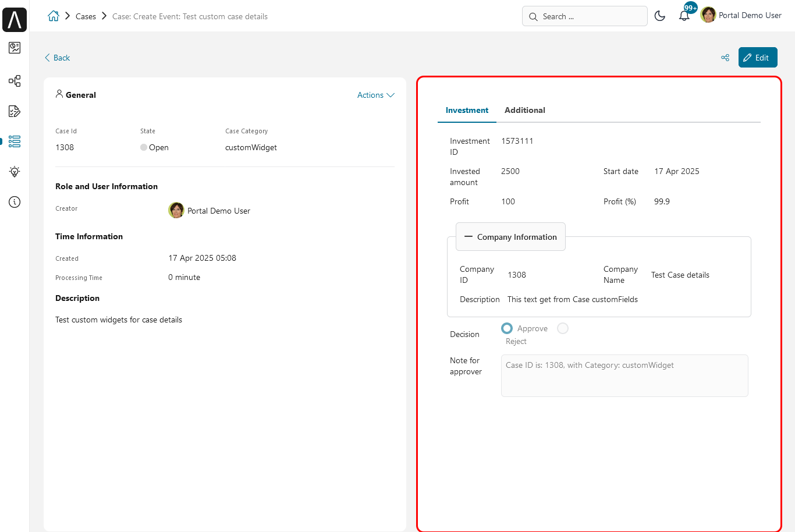Select the Investment tab
This screenshot has height=532, width=795.
[x=467, y=110]
